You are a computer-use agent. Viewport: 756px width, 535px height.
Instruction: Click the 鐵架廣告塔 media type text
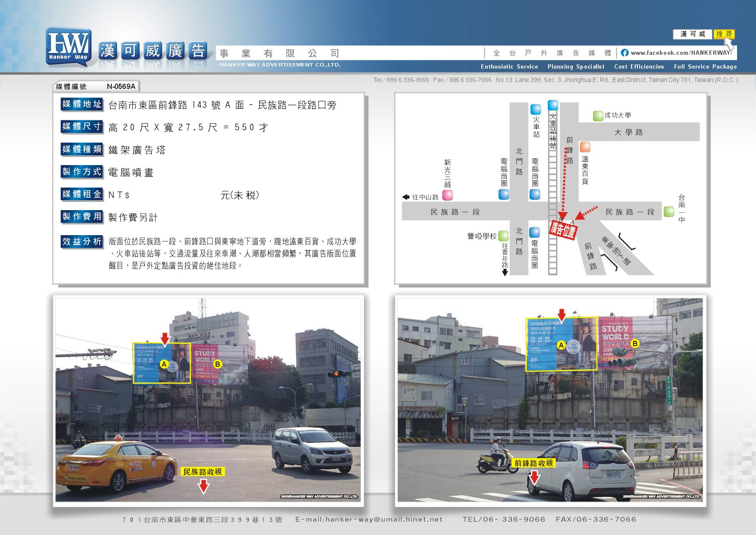137,150
